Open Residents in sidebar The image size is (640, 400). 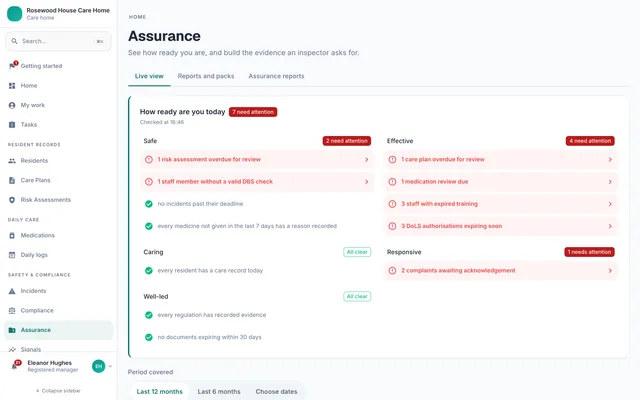coord(58,161)
